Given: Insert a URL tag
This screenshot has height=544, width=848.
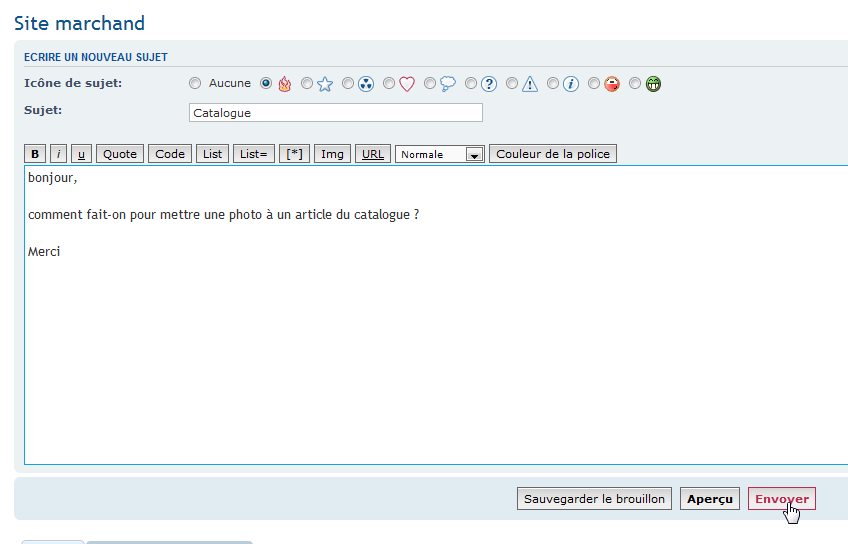Looking at the screenshot, I should point(373,154).
